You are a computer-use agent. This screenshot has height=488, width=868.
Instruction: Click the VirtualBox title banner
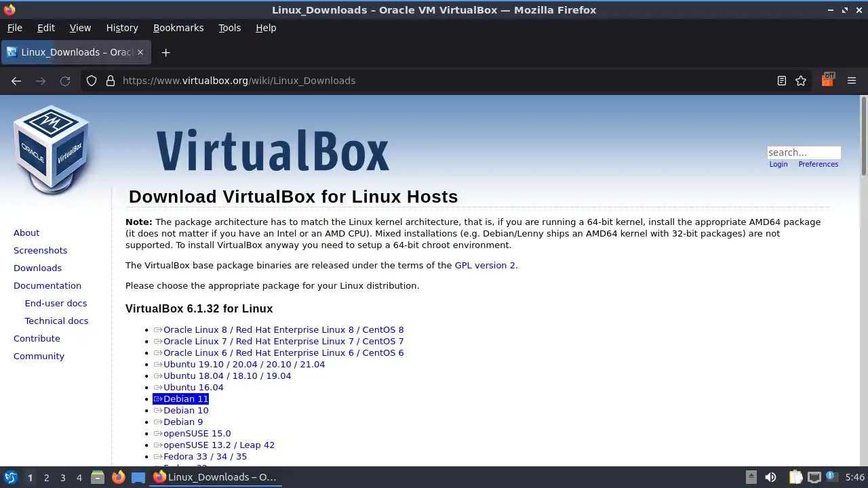click(273, 150)
